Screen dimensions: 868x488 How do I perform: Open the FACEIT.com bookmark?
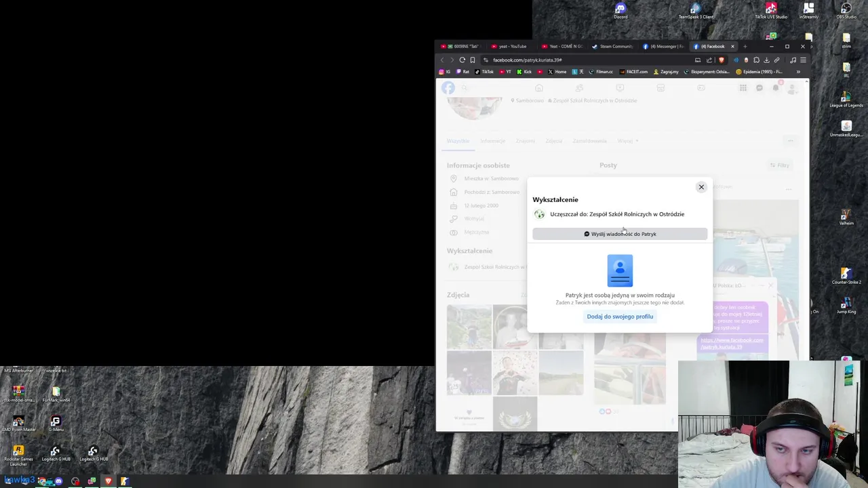[633, 71]
